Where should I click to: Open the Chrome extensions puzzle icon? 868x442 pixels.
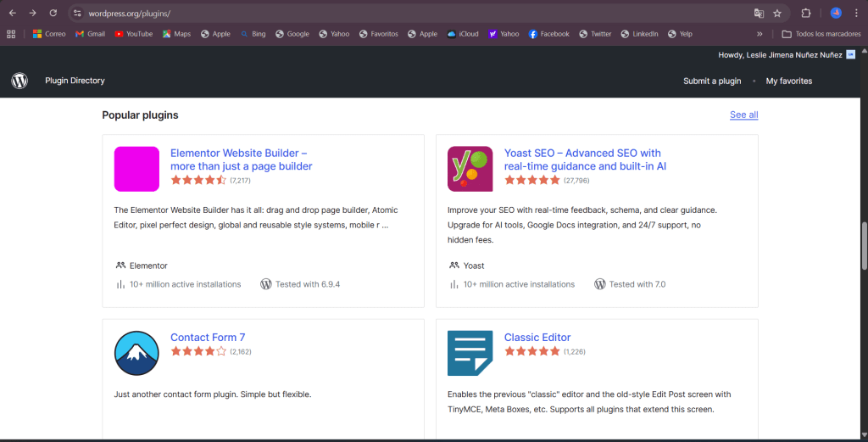[806, 14]
